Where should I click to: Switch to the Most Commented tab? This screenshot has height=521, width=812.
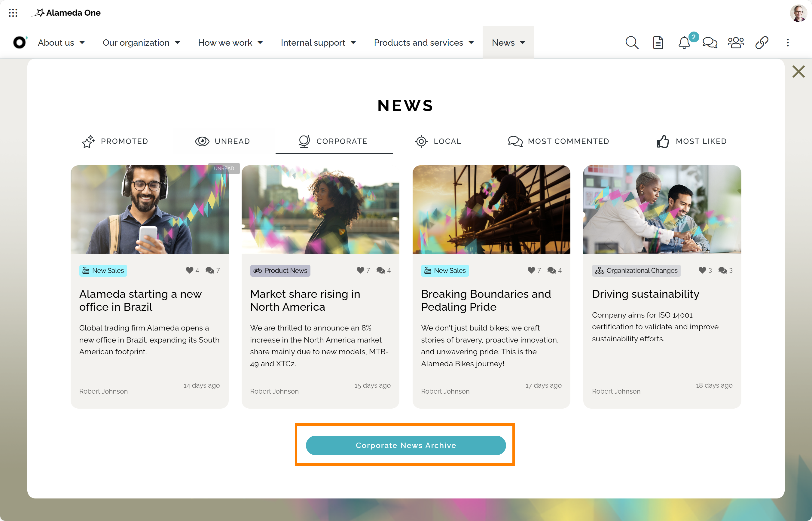558,141
